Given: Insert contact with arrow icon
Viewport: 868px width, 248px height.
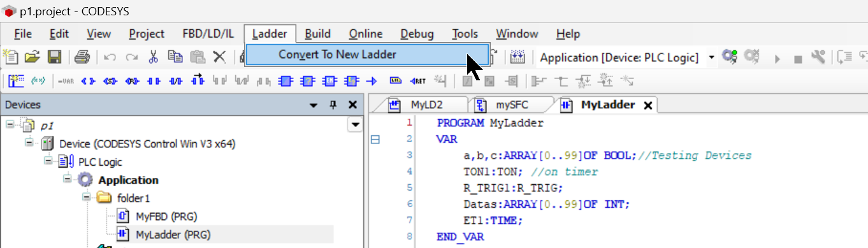Looking at the screenshot, I should tap(198, 80).
